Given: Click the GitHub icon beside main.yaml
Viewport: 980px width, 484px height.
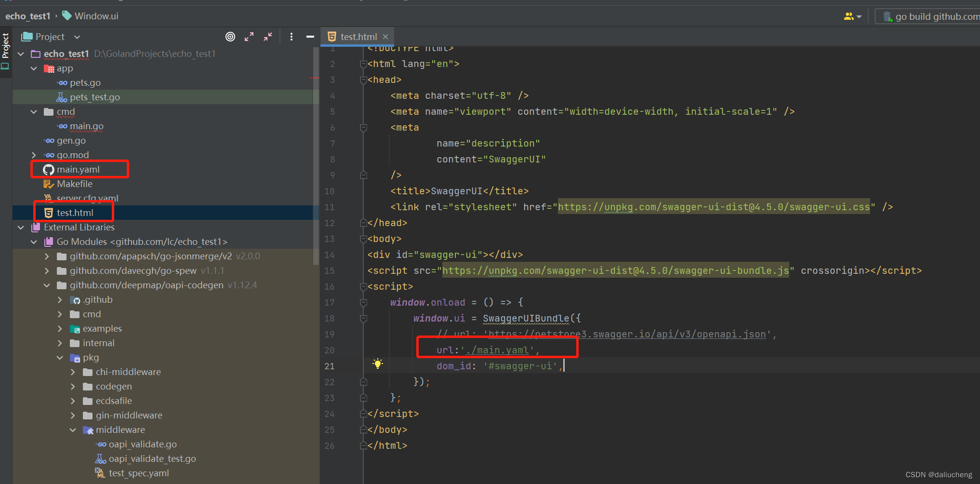Looking at the screenshot, I should tap(49, 170).
